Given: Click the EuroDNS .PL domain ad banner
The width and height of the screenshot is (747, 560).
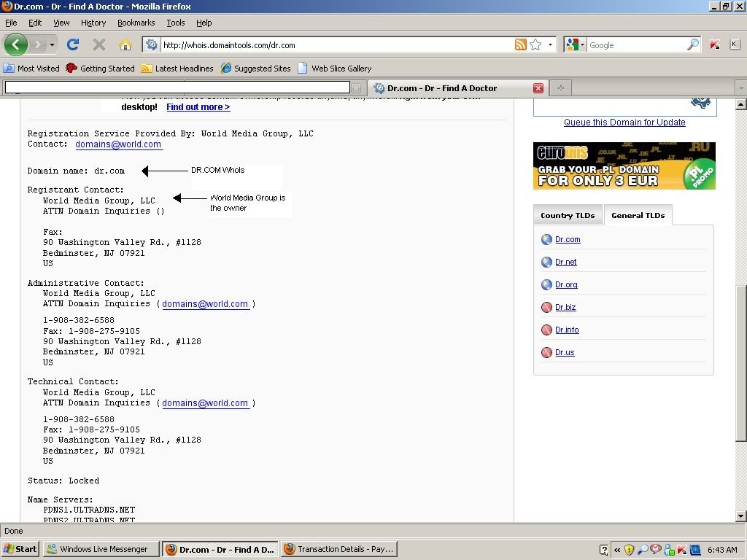Looking at the screenshot, I should (x=624, y=166).
